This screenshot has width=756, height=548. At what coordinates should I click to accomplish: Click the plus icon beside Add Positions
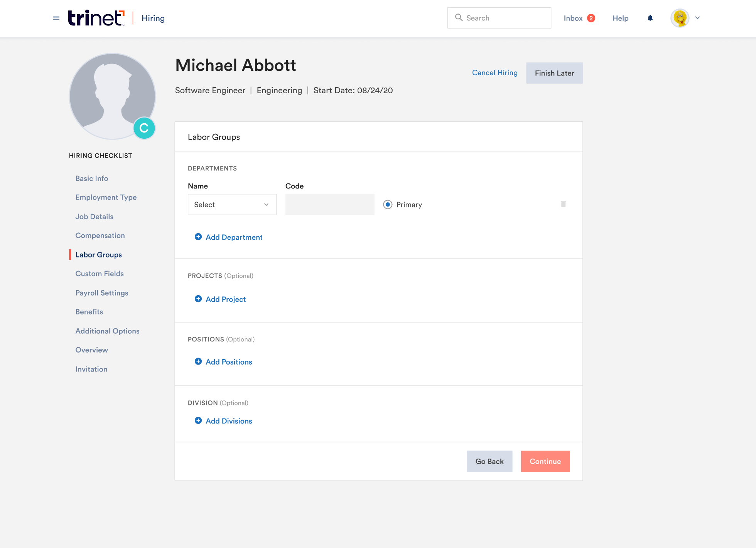coord(198,361)
